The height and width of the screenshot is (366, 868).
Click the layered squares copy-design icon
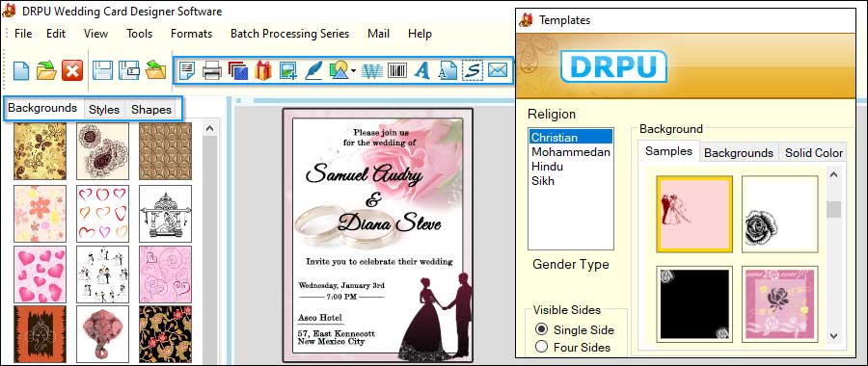238,70
